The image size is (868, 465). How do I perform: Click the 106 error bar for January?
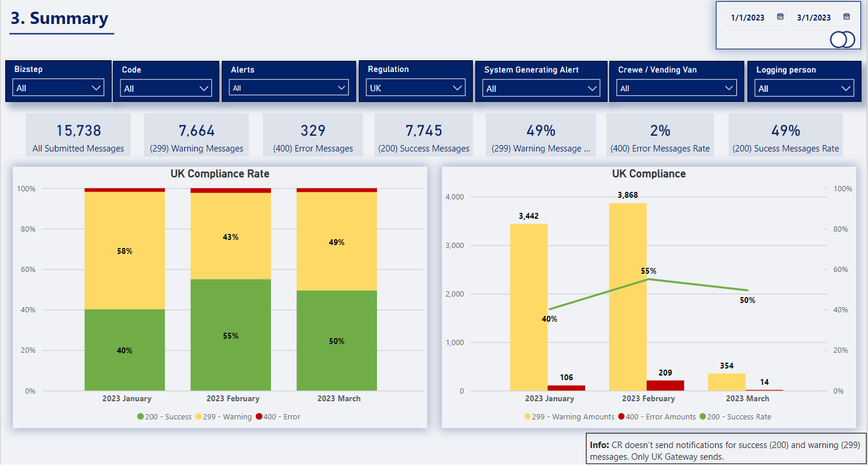coord(566,388)
